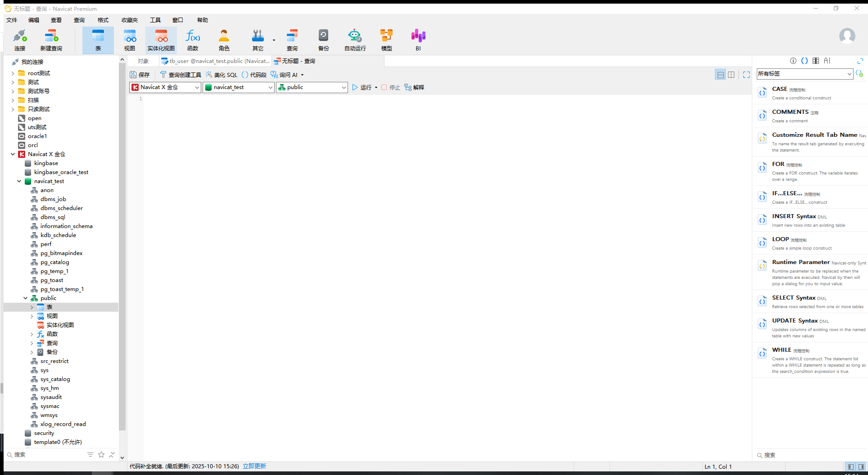Click the 模型 (Model) toolbar icon
This screenshot has width=868, height=475.
(x=387, y=40)
